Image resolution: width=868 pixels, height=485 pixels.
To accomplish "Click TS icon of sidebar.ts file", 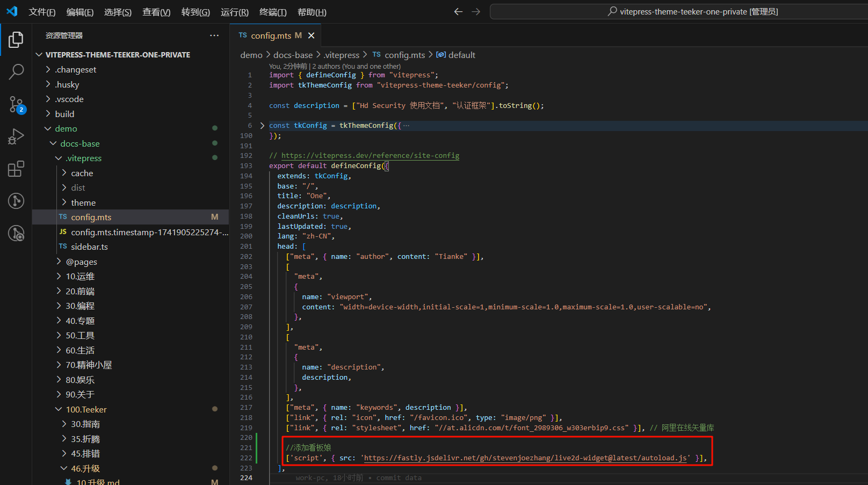I will pyautogui.click(x=63, y=247).
